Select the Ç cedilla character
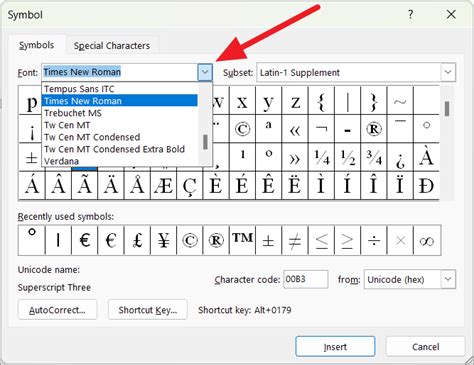 pyautogui.click(x=190, y=186)
